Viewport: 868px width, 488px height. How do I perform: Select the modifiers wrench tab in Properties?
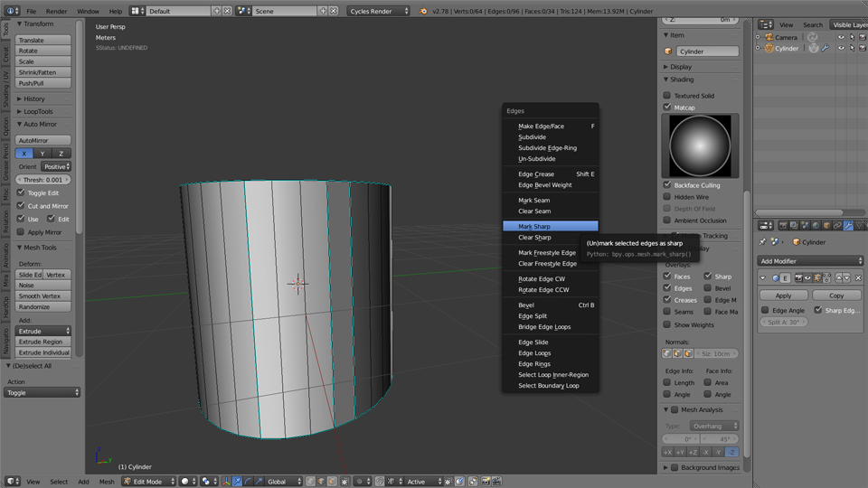pos(848,225)
